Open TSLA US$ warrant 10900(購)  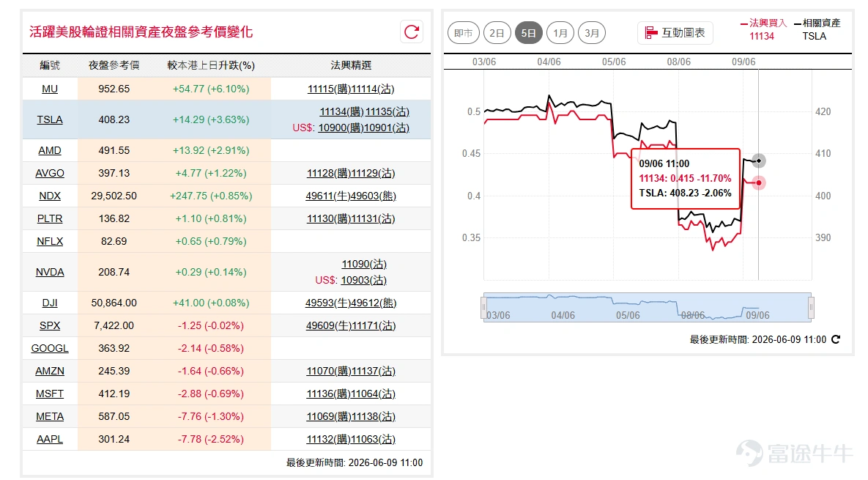(x=340, y=128)
